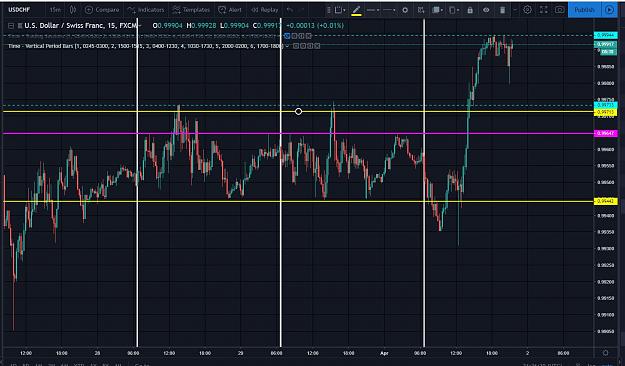Open the Indicators menu
The height and width of the screenshot is (366, 625).
[x=146, y=10]
